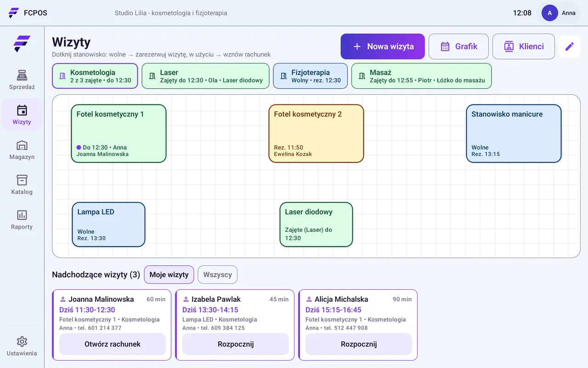Click Rozpocznij for Alicja Michalska

click(x=359, y=344)
